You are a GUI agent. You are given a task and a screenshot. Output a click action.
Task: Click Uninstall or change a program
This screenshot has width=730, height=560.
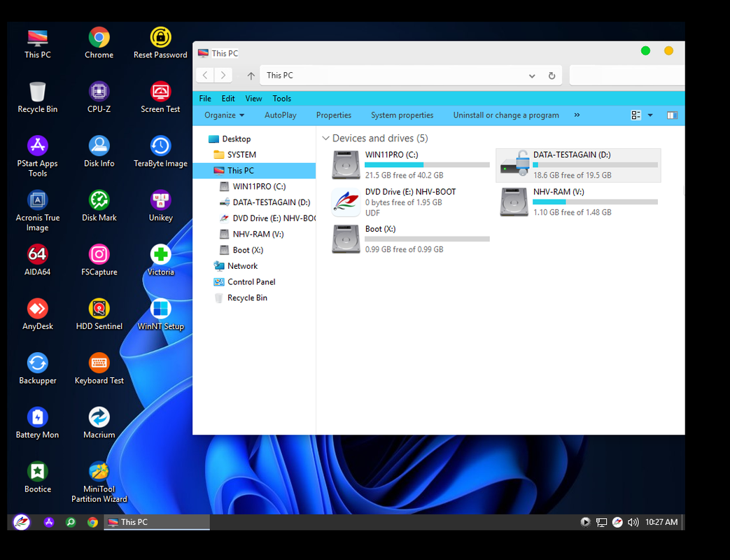506,115
